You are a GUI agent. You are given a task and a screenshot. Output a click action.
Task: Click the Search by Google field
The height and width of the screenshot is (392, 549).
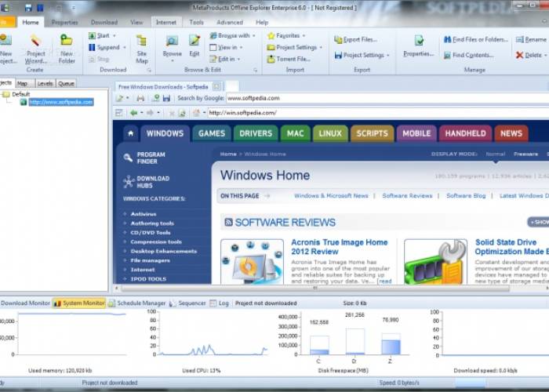pos(387,98)
